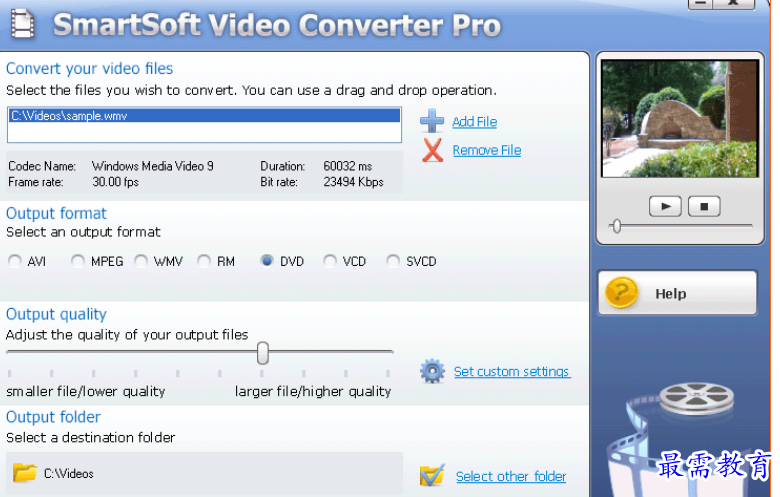Click the 60032 ms duration value
The image size is (780, 497).
click(x=348, y=166)
